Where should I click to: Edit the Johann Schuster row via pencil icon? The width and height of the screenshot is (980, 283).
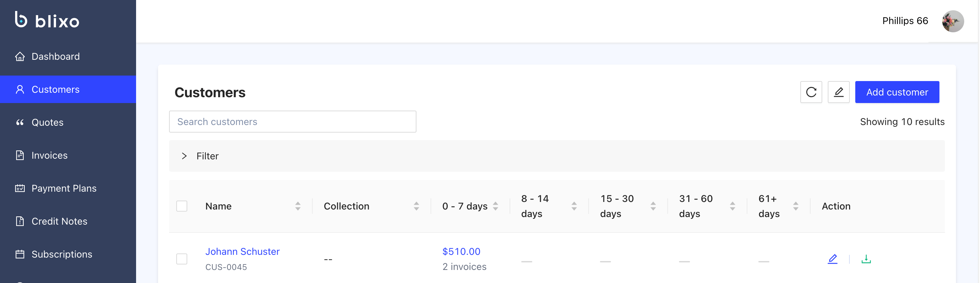(x=832, y=259)
